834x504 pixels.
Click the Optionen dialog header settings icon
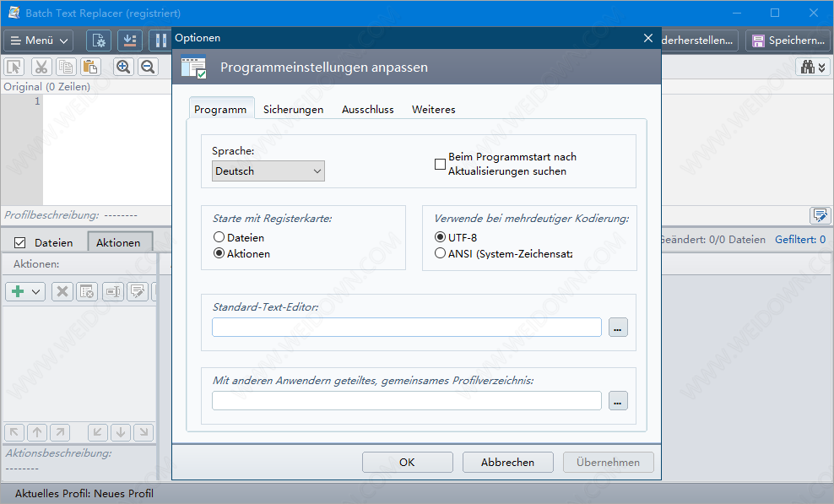point(193,67)
